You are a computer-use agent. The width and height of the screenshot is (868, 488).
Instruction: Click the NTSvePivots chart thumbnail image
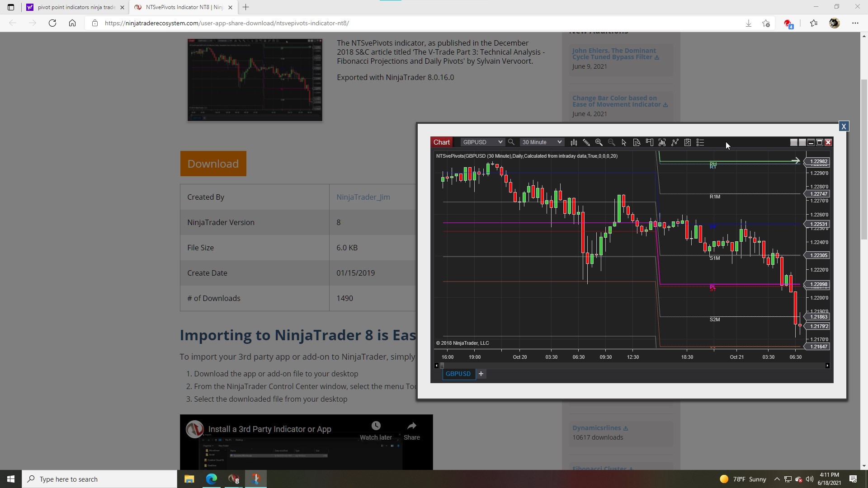[255, 80]
